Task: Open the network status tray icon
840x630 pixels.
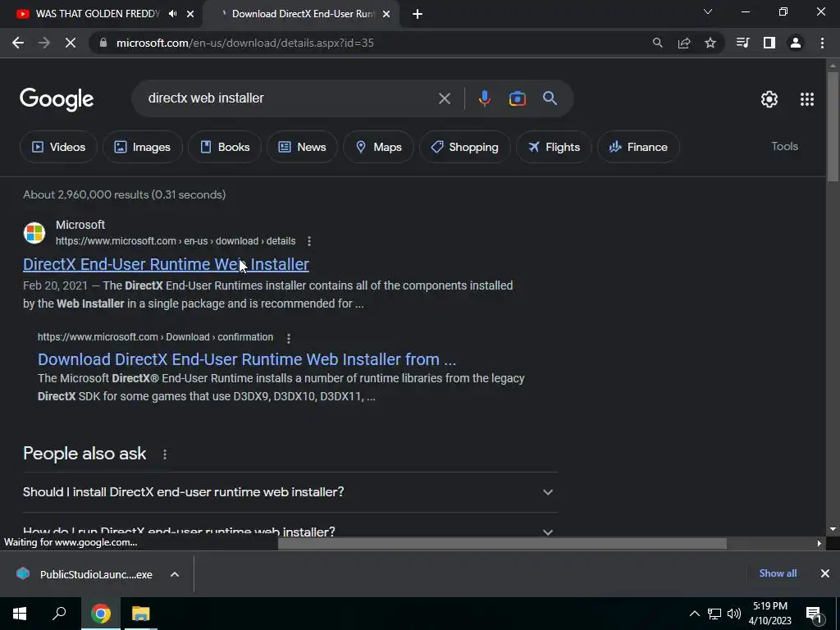Action: [x=714, y=614]
